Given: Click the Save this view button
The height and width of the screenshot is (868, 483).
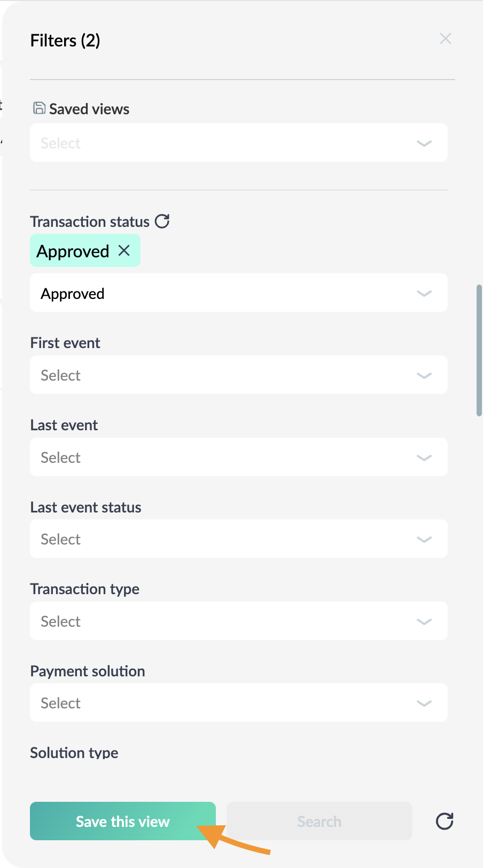Looking at the screenshot, I should pyautogui.click(x=123, y=821).
